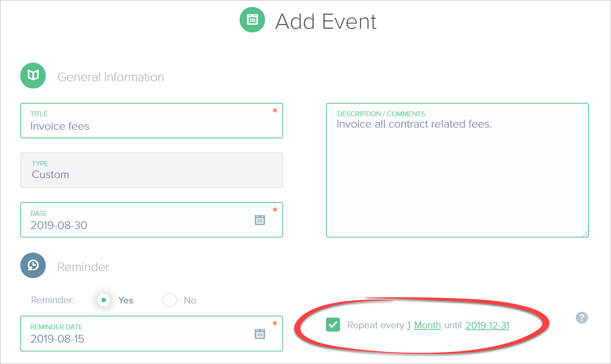The height and width of the screenshot is (364, 611).
Task: Click the Add Event calendar icon
Action: tap(252, 20)
